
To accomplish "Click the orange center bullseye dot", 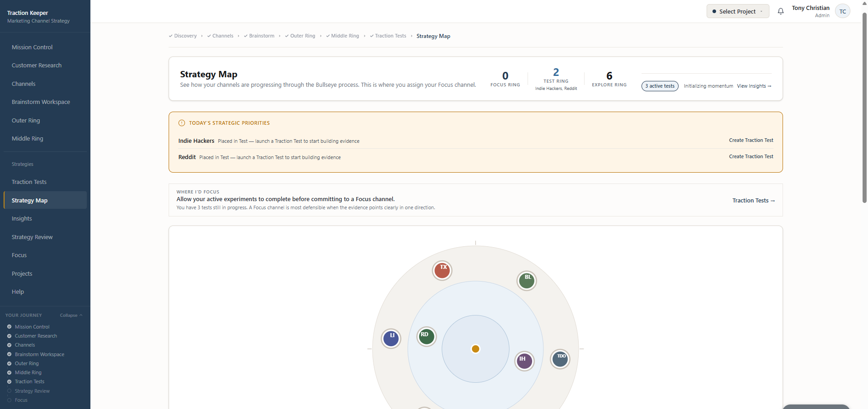I will tap(476, 349).
